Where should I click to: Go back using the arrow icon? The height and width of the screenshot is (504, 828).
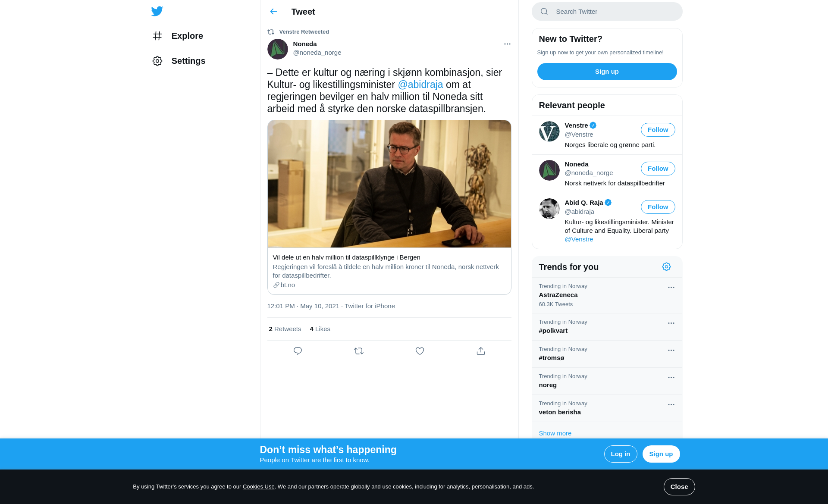(x=273, y=11)
